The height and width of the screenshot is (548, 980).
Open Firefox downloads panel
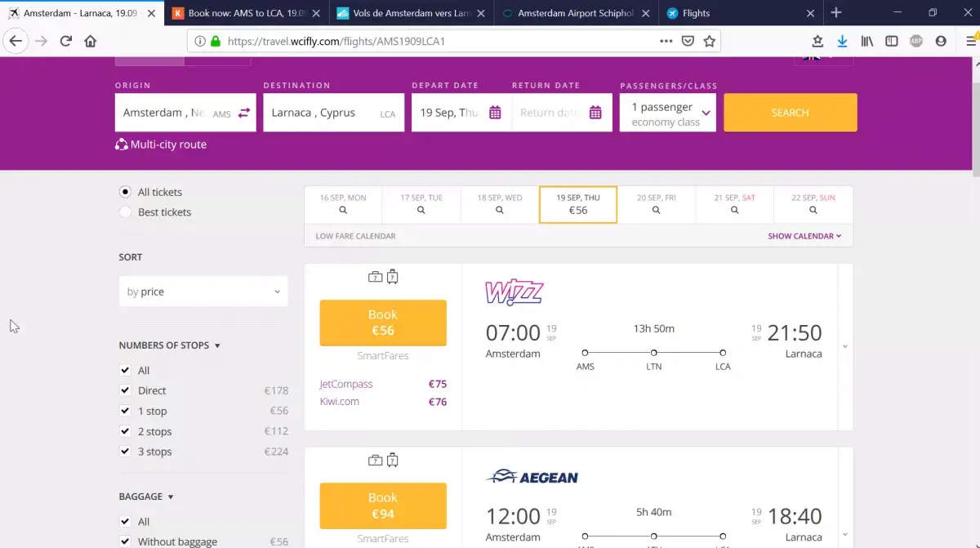pos(843,41)
